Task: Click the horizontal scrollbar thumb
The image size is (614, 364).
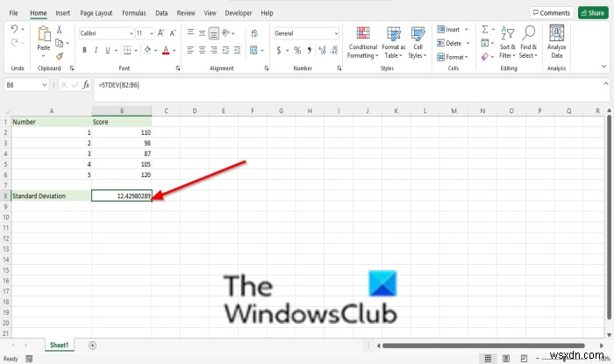Action: pyautogui.click(x=483, y=346)
